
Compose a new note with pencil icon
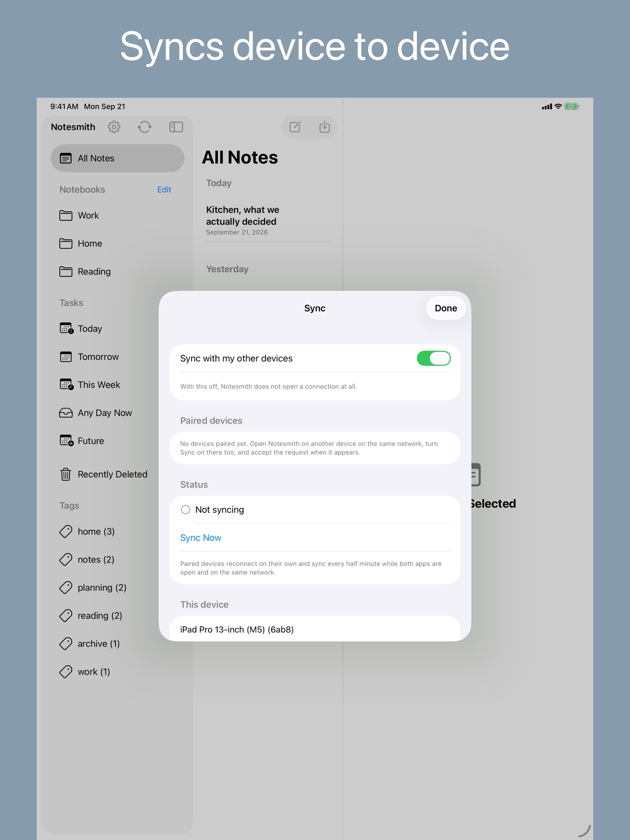tap(295, 127)
